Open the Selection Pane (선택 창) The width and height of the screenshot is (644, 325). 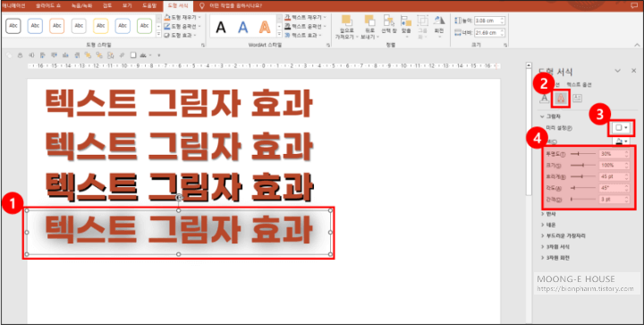click(x=388, y=24)
